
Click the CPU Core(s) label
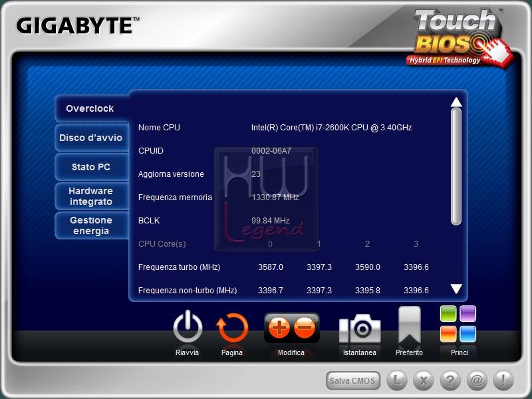(162, 244)
